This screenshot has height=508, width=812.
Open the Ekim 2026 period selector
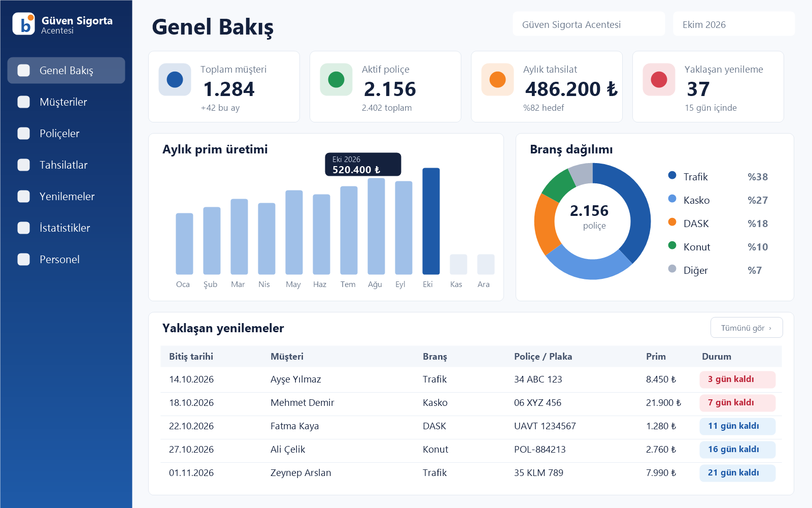pos(734,24)
